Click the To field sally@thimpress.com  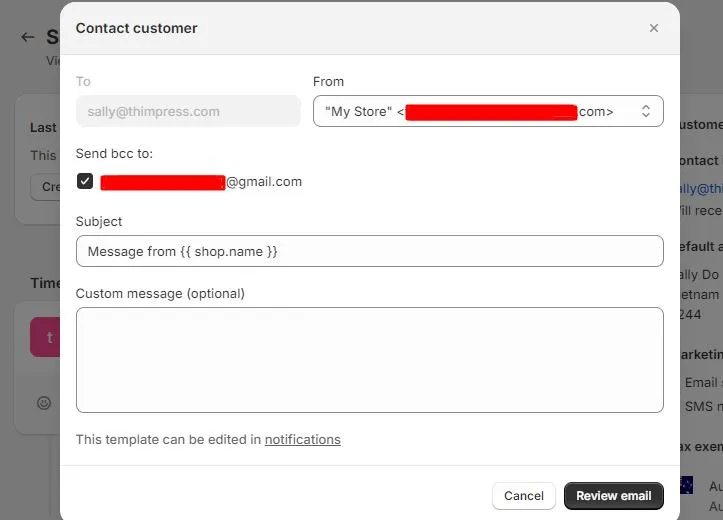[188, 111]
